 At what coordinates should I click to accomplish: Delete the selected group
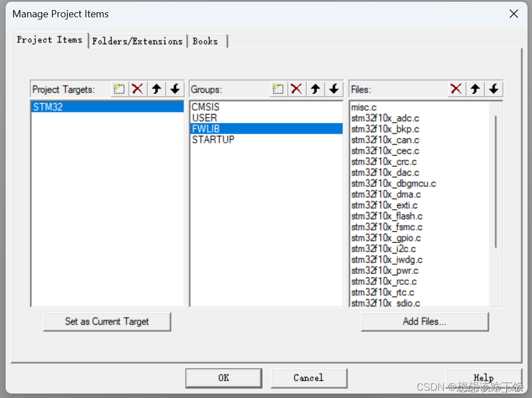(297, 89)
